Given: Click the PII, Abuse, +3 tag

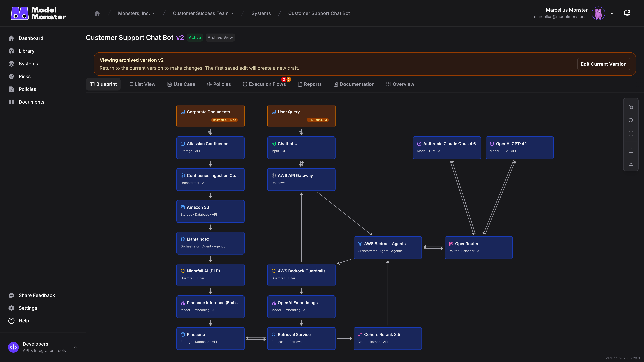Looking at the screenshot, I should [x=318, y=120].
